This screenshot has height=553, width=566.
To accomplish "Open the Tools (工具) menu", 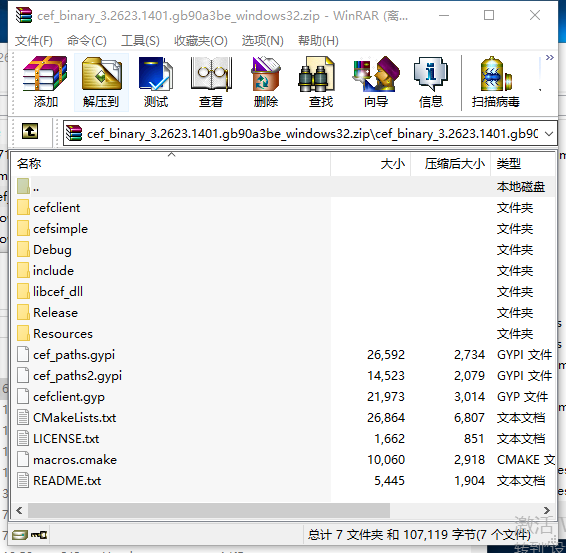I will [140, 41].
